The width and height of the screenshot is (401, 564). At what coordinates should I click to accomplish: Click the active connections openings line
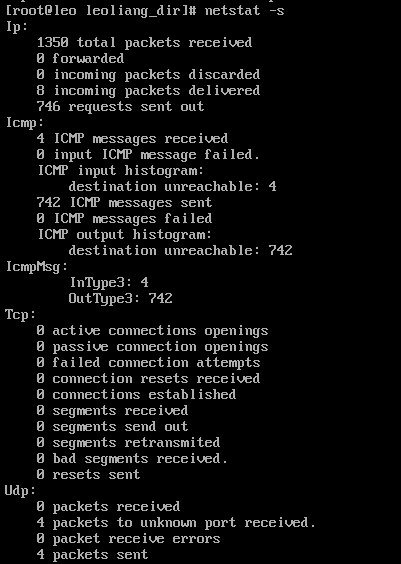click(152, 331)
